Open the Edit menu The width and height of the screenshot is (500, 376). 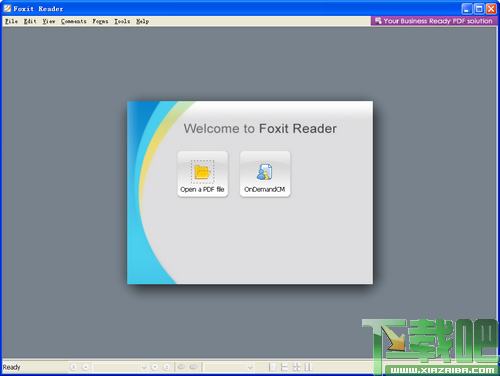coord(30,21)
